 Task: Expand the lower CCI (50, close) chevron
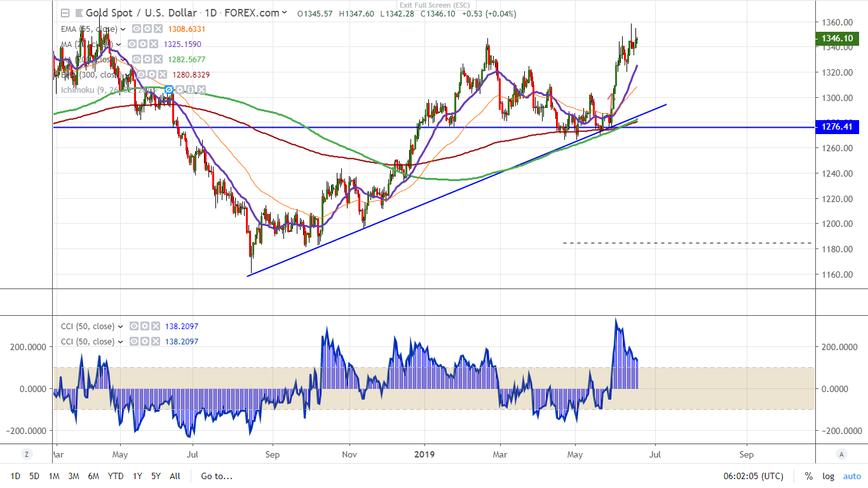120,342
